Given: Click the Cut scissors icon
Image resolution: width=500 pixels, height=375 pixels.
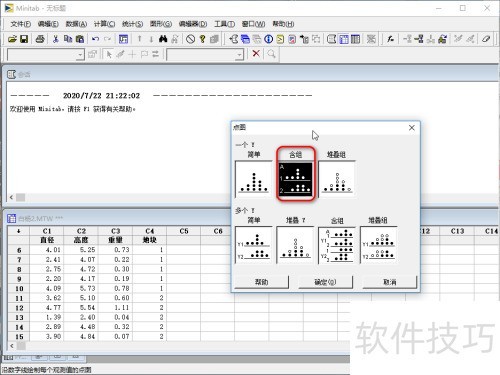Looking at the screenshot, I should [x=56, y=39].
